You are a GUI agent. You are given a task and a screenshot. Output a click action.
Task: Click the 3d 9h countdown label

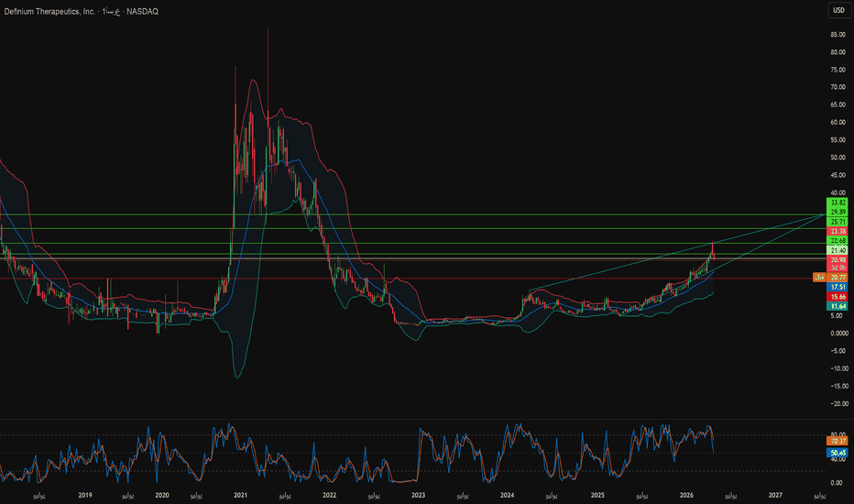tap(838, 268)
